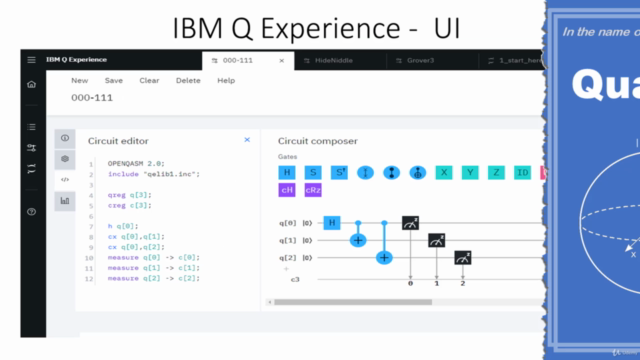Image resolution: width=640 pixels, height=360 pixels.
Task: Click the q[2] qubit label
Action: (x=288, y=258)
